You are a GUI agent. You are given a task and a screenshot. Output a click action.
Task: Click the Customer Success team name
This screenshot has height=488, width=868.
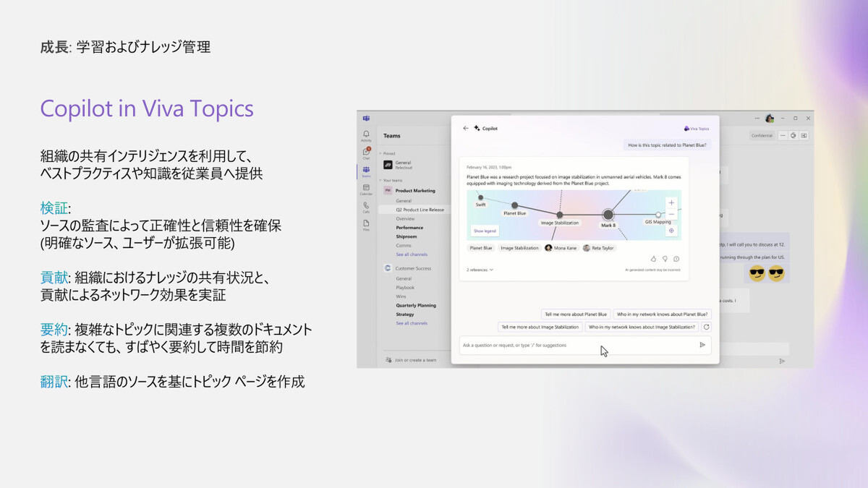pos(413,268)
